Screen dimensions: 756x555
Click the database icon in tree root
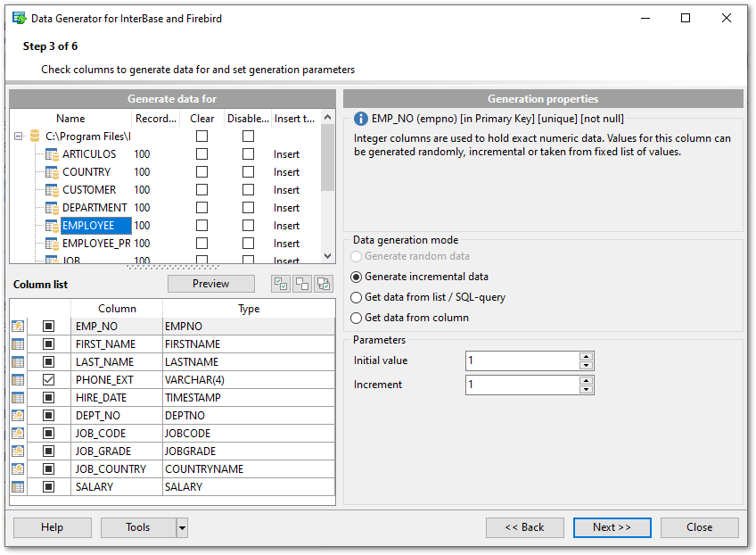pyautogui.click(x=35, y=137)
